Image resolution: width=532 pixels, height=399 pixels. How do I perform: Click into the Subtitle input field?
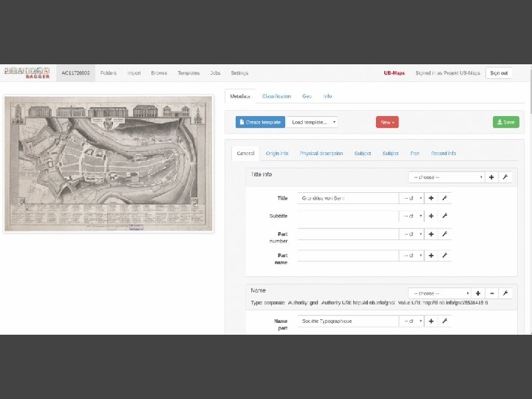(x=348, y=216)
